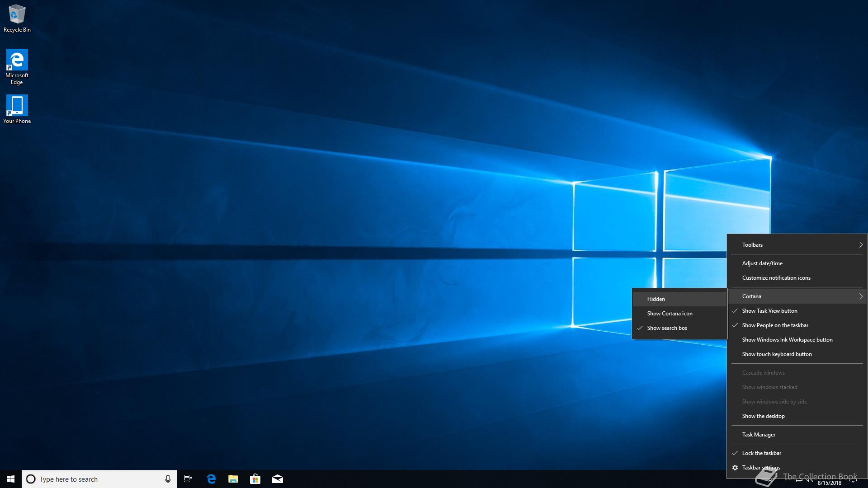The image size is (868, 488).
Task: Open Task View from the taskbar
Action: [188, 479]
